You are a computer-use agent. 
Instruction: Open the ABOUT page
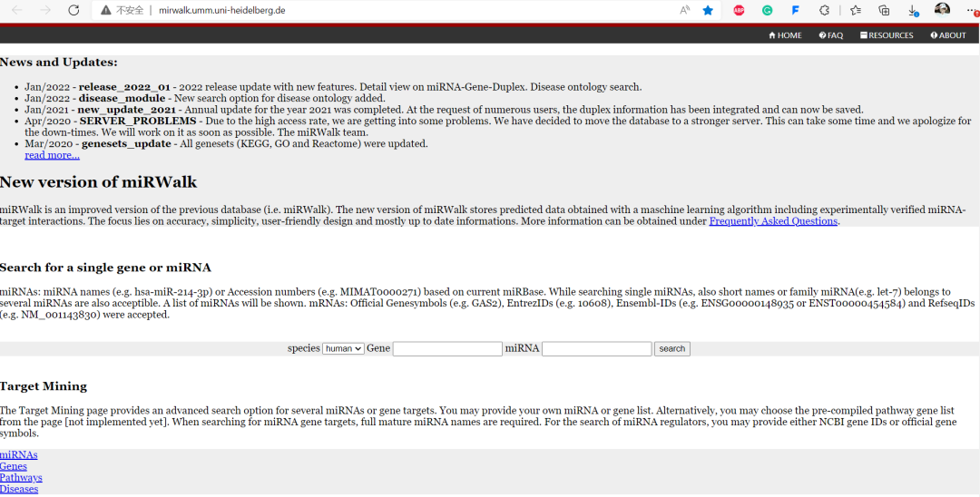[948, 35]
